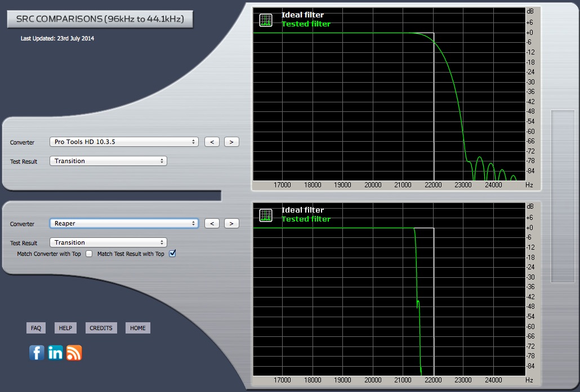Go to next converter in top panel
This screenshot has height=392, width=580.
(231, 142)
